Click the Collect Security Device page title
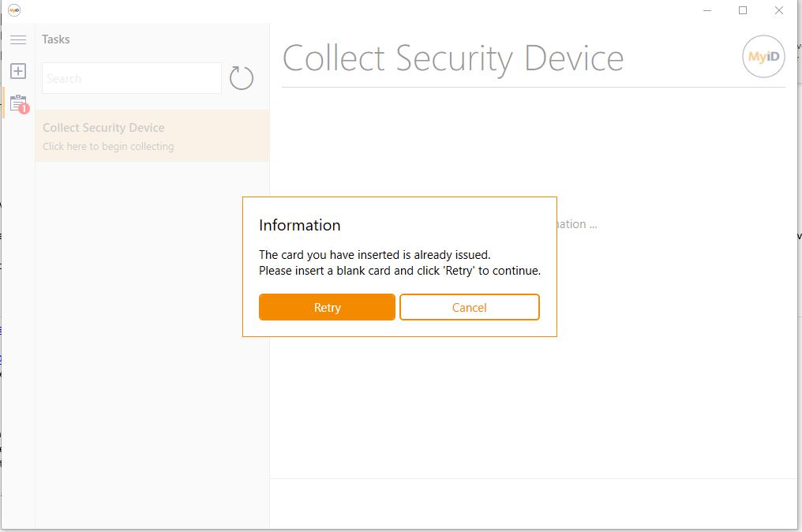 tap(453, 59)
